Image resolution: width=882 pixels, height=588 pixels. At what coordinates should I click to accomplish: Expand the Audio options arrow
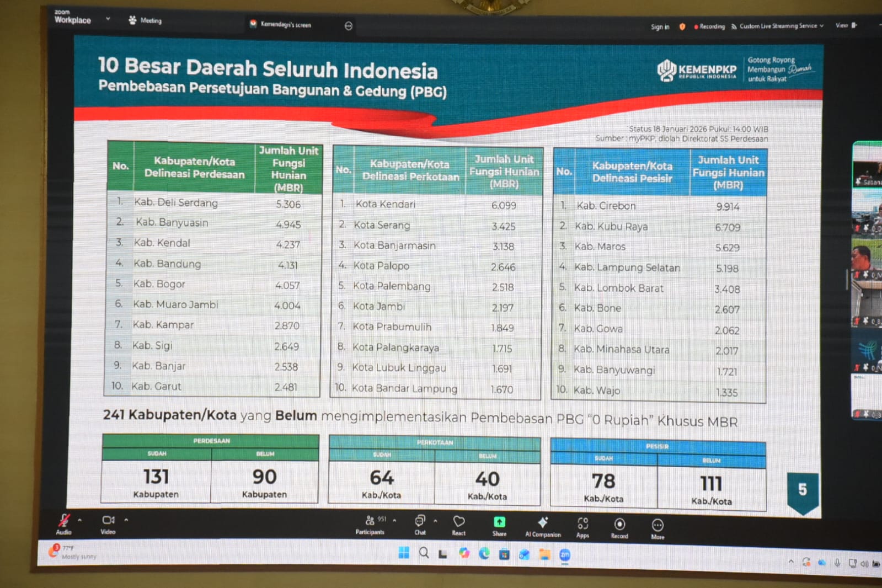click(80, 520)
